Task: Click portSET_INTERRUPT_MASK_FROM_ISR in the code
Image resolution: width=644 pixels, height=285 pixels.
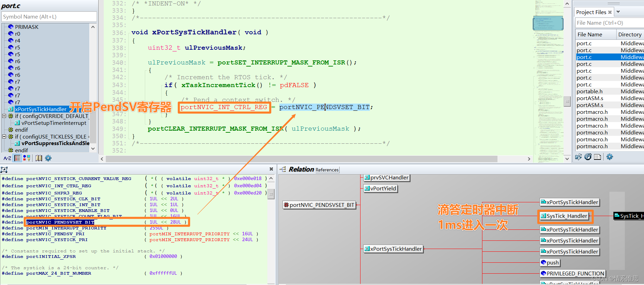Action: tap(281, 62)
